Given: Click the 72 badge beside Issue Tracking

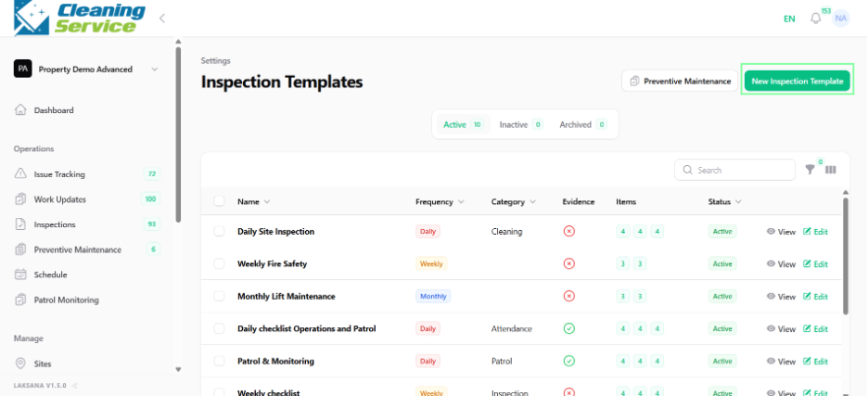Looking at the screenshot, I should (152, 174).
